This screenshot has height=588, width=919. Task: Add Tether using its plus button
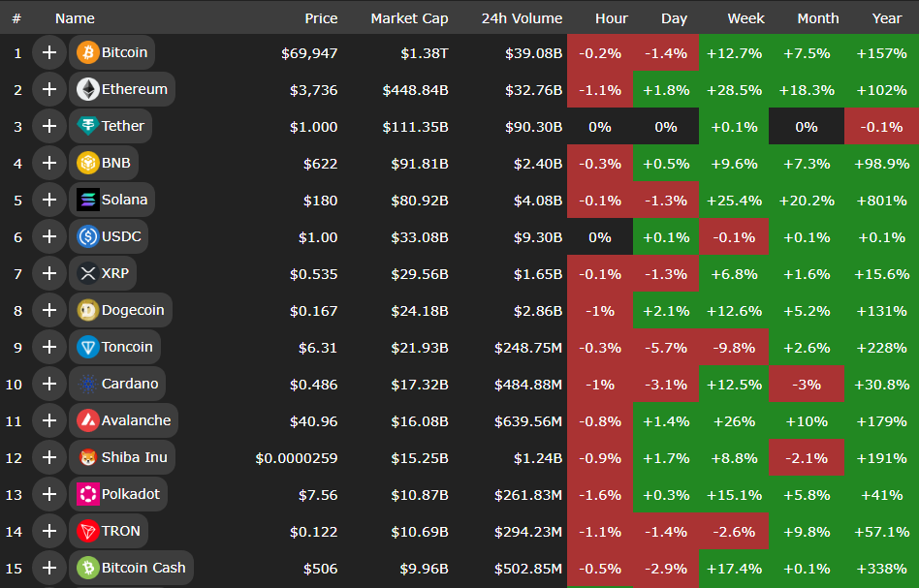tap(48, 126)
